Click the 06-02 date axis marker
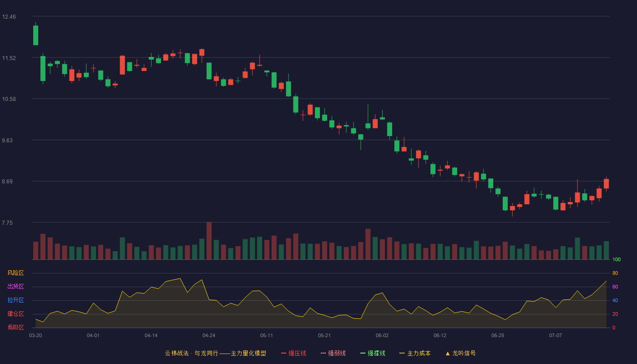This screenshot has width=637, height=364. (382, 335)
